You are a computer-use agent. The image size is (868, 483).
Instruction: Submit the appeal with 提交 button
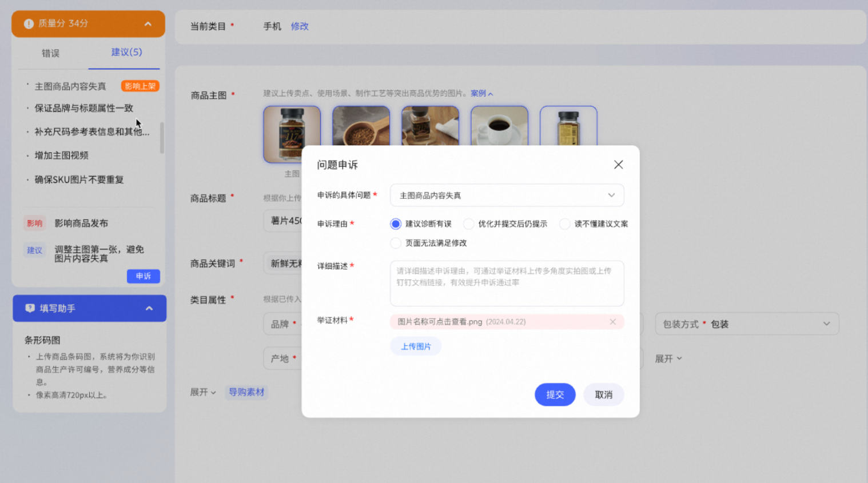[555, 394]
